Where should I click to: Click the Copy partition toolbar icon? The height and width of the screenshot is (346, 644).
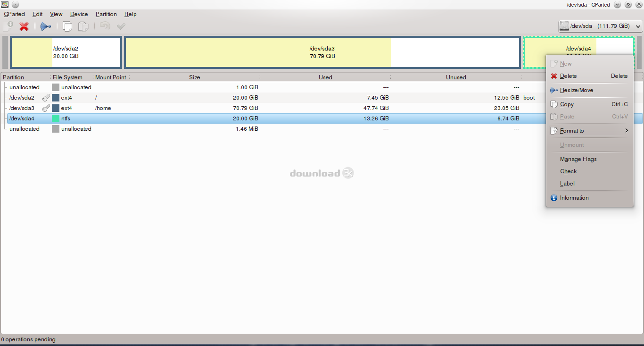[x=67, y=26]
